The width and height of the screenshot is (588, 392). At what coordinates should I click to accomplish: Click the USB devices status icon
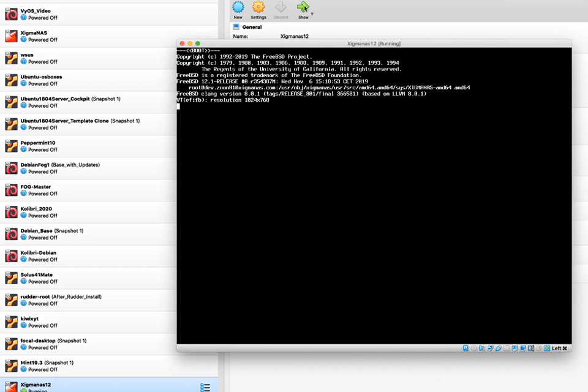[x=498, y=348]
